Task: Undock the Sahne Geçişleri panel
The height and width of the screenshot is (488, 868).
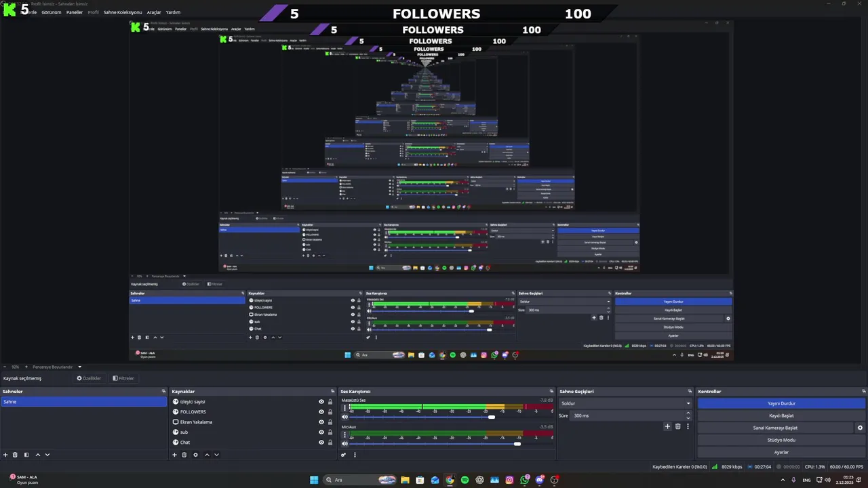Action: click(x=690, y=391)
